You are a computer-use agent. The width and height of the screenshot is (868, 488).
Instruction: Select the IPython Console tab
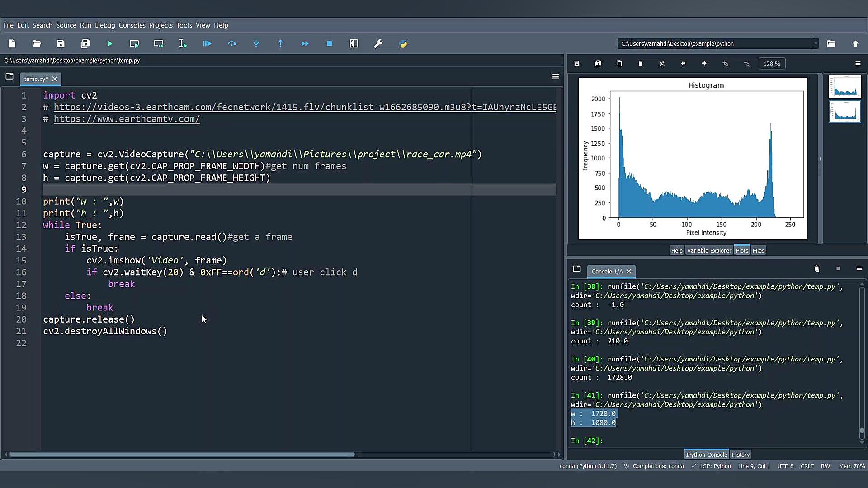coord(707,455)
